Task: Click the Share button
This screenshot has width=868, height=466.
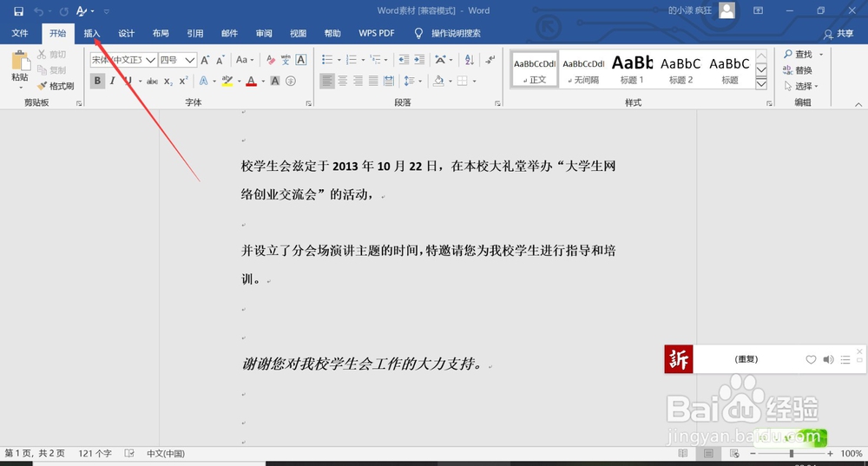Action: pyautogui.click(x=838, y=34)
